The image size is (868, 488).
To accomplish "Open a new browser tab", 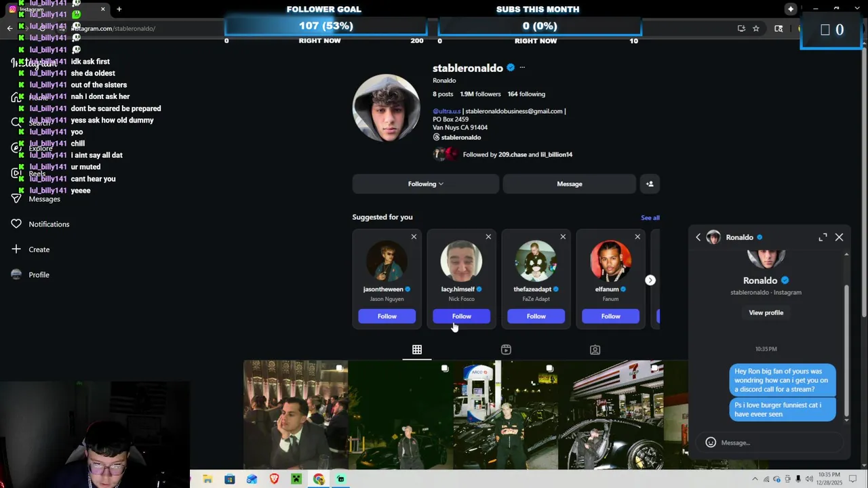I will (119, 9).
